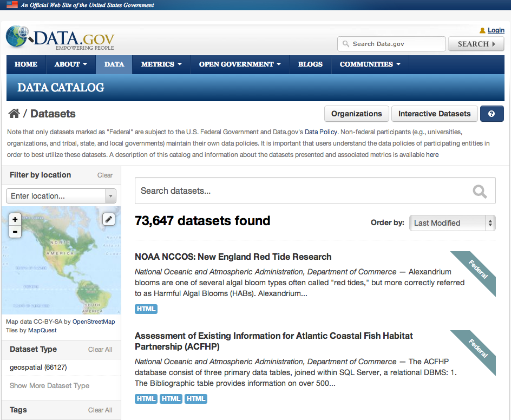Click second HTML badge under ACFHP dataset
Viewport: 511px width, 420px height.
pyautogui.click(x=171, y=399)
